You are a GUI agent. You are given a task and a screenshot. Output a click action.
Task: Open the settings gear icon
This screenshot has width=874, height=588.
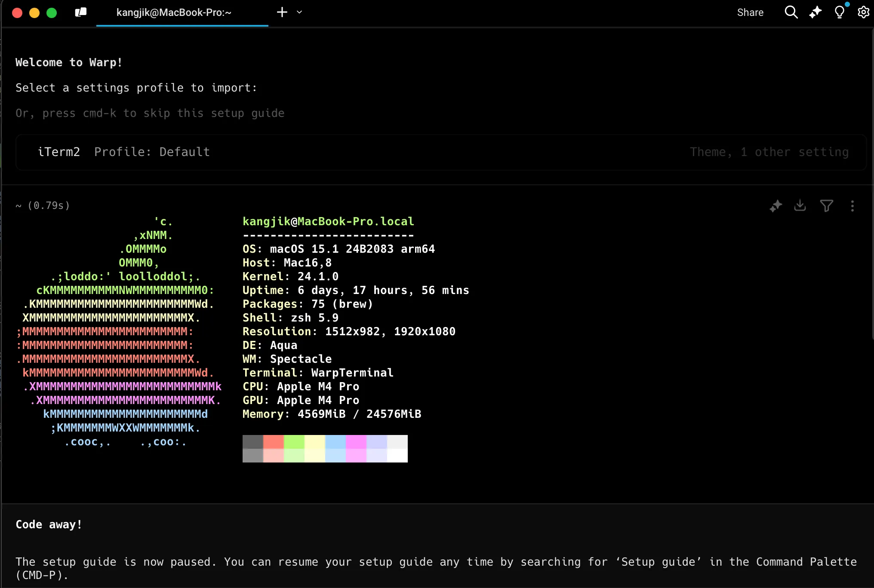(x=863, y=12)
